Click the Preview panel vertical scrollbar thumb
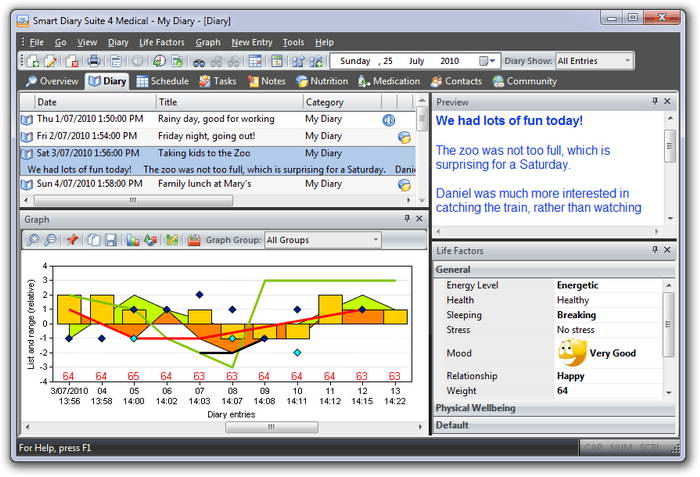Viewport: 700px width, 477px height. point(670,146)
